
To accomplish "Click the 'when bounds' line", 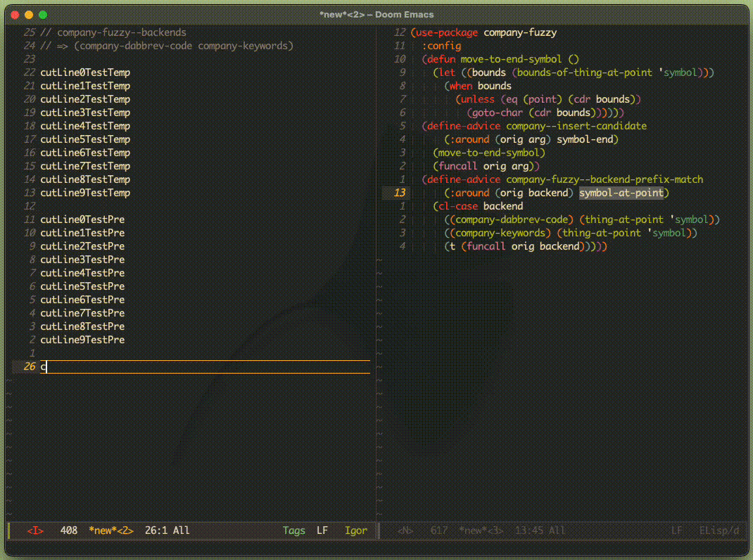I will point(478,86).
